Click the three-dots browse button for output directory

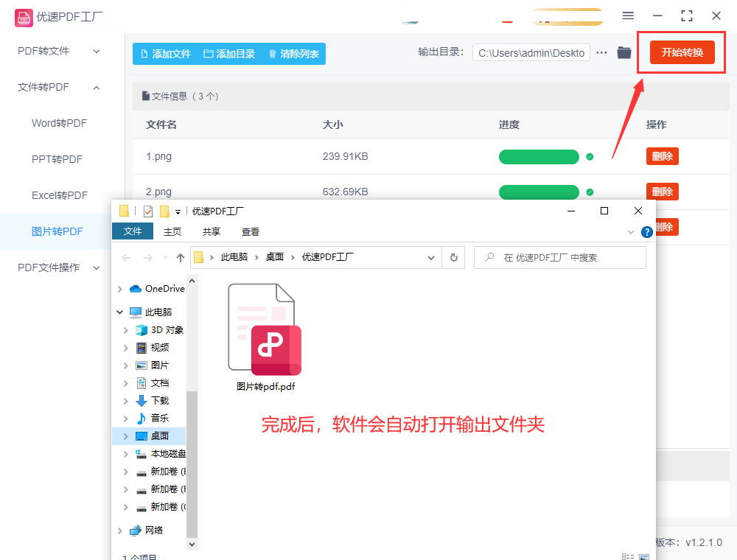click(601, 52)
